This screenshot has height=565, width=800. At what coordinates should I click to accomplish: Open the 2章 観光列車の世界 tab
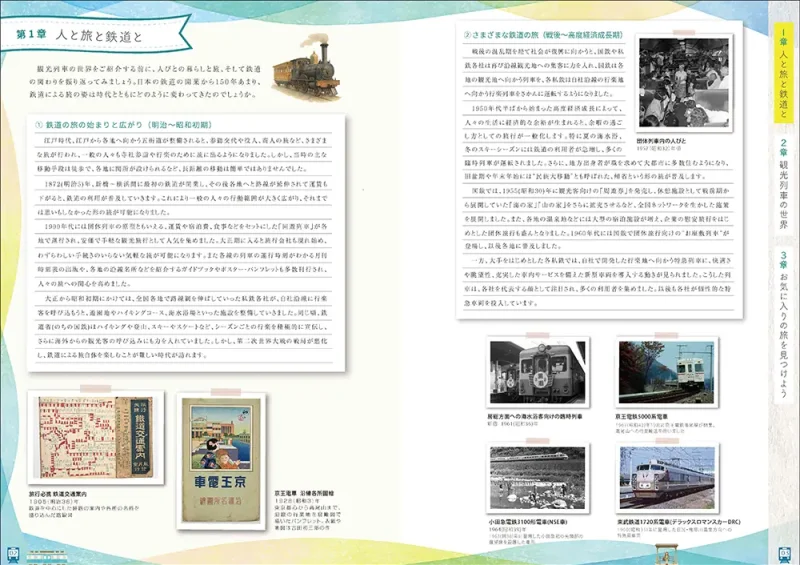click(783, 187)
